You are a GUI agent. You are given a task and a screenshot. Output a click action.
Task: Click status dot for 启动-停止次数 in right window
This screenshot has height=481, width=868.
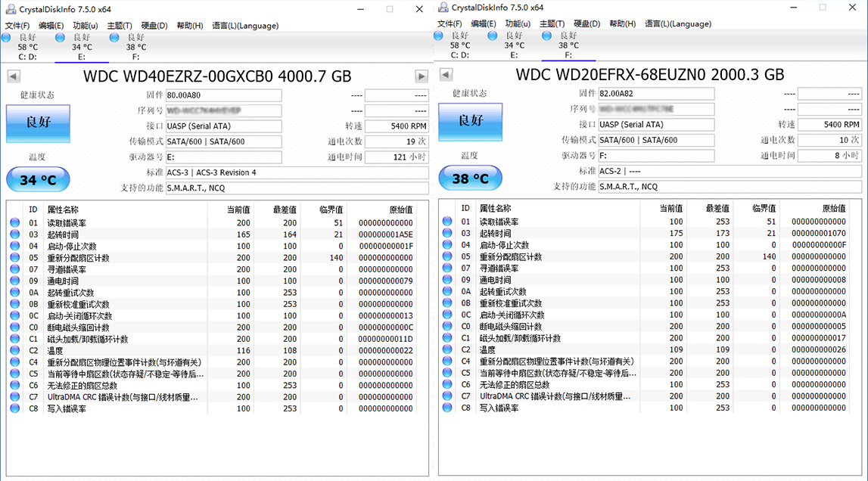coord(447,244)
